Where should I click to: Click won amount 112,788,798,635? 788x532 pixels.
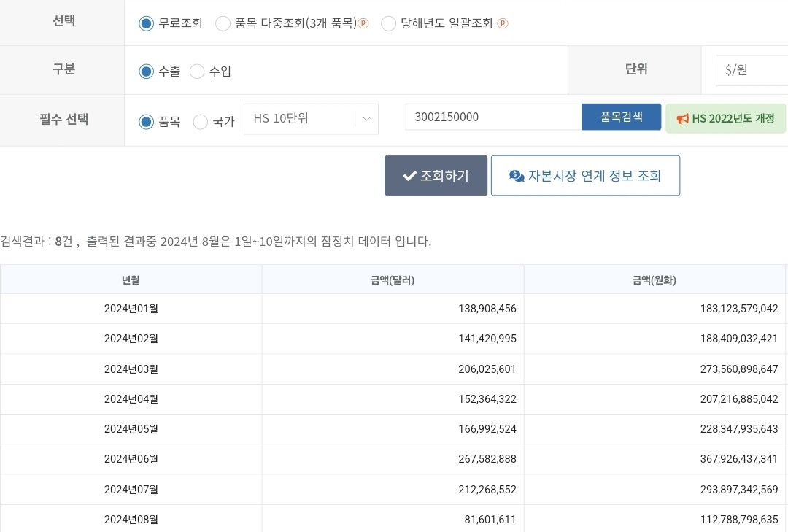(x=738, y=520)
